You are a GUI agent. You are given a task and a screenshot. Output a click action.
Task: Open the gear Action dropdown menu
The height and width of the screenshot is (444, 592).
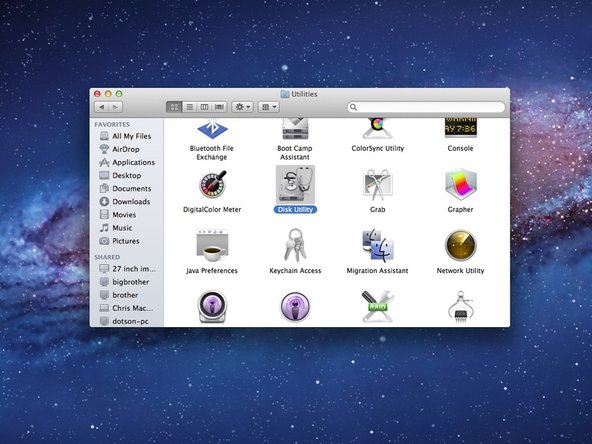pyautogui.click(x=242, y=107)
